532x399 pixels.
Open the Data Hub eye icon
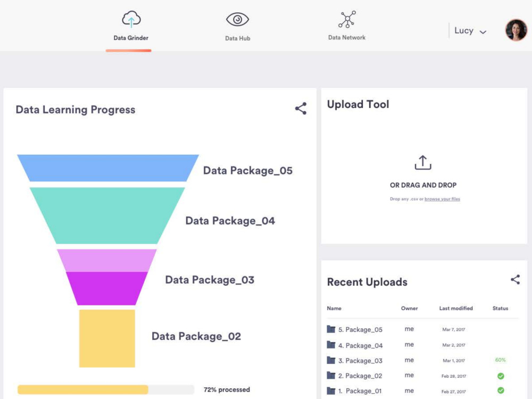pyautogui.click(x=237, y=19)
